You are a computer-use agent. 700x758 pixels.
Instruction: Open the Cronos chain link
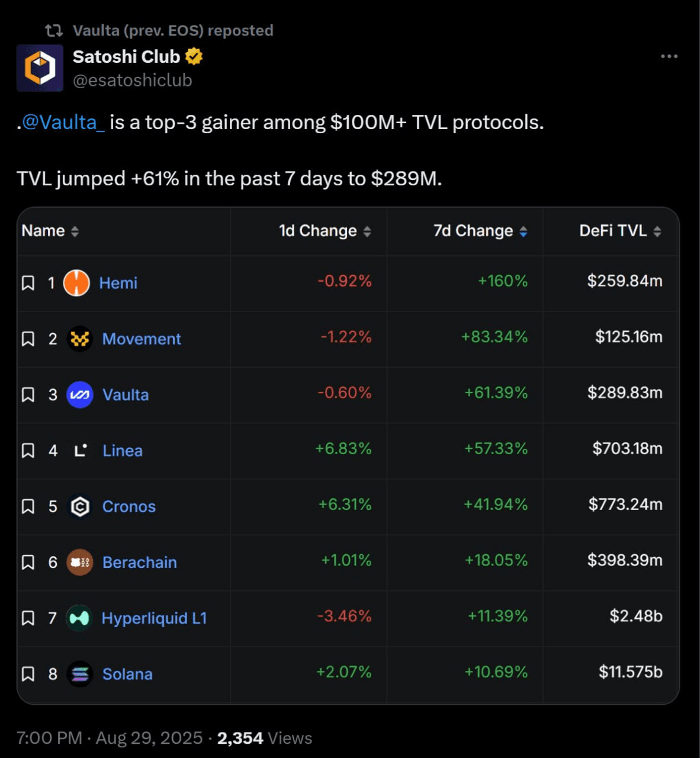[x=129, y=506]
